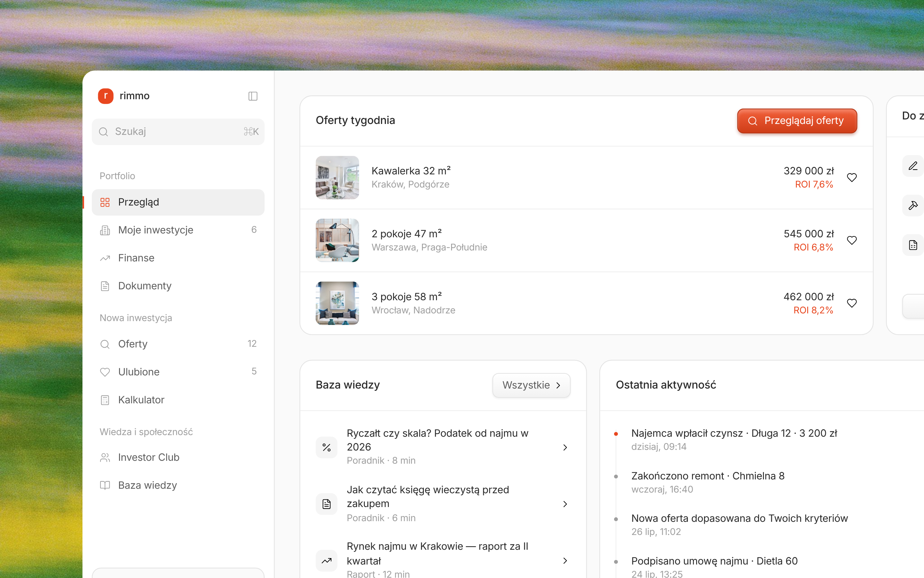Image resolution: width=924 pixels, height=578 pixels.
Task: Click the ROI 8,2% value
Action: pyautogui.click(x=813, y=310)
